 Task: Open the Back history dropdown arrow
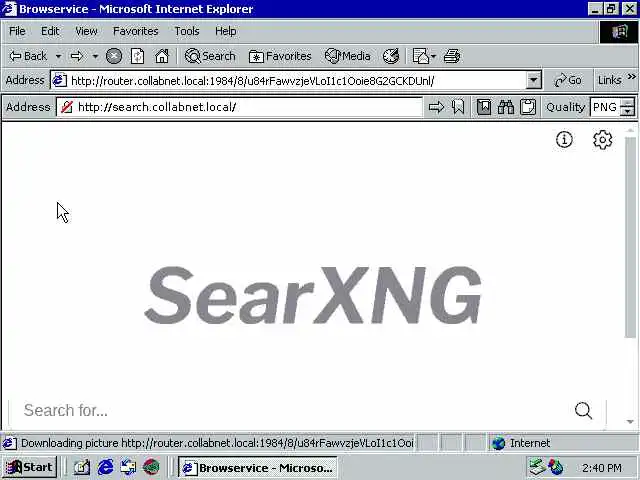point(58,56)
